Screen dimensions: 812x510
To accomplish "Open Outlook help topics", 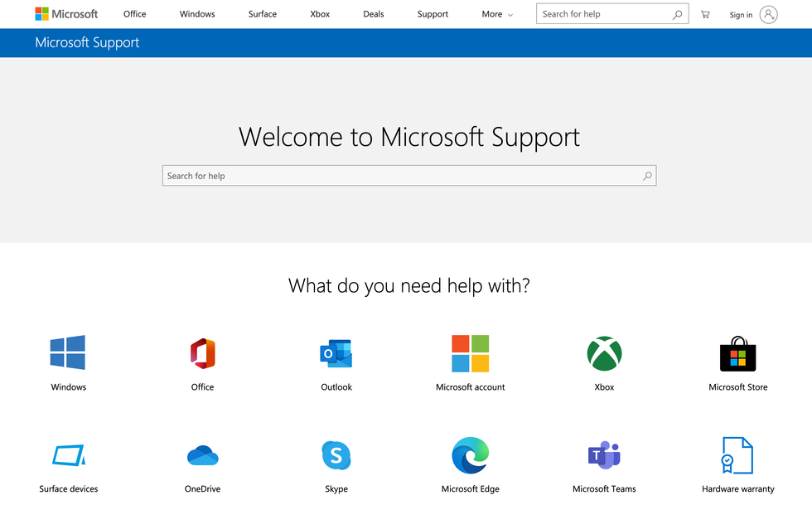I will [x=336, y=352].
